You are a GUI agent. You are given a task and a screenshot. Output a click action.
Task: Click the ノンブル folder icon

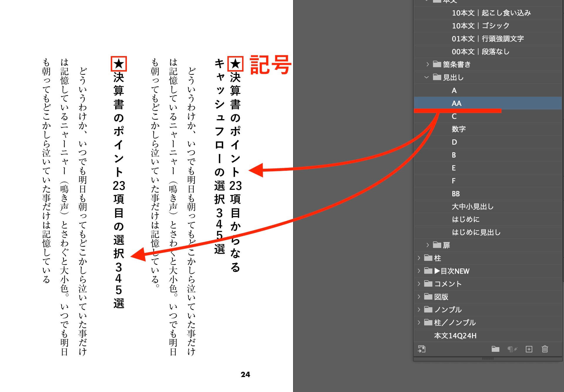(428, 310)
